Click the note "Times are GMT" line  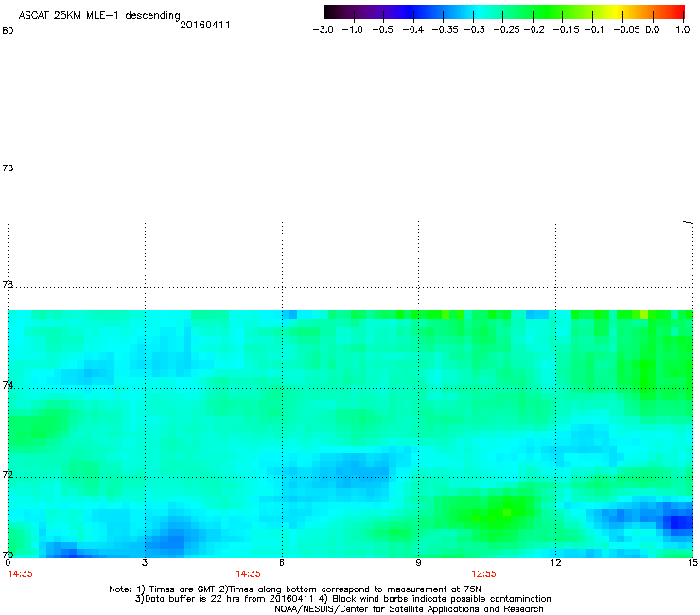pyautogui.click(x=295, y=589)
